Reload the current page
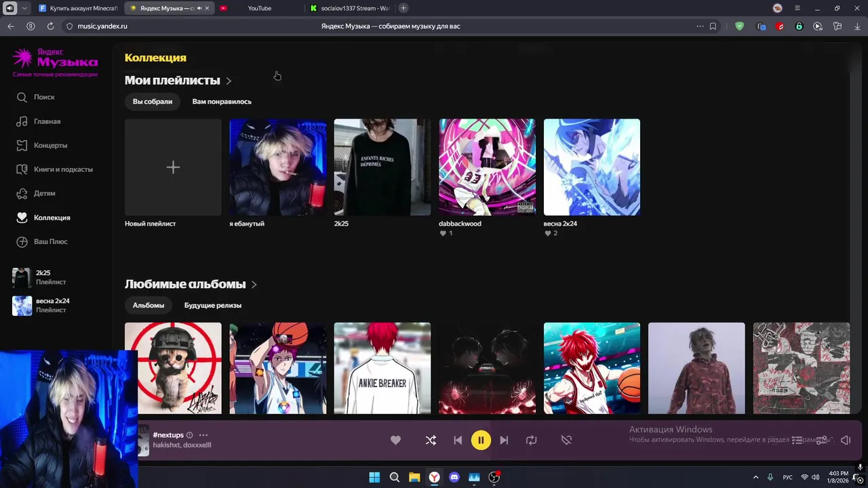 pyautogui.click(x=50, y=26)
